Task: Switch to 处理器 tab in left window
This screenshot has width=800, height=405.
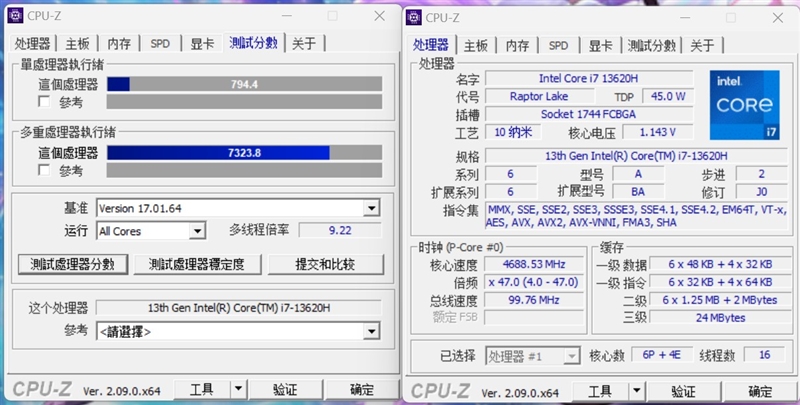Action: [33, 44]
